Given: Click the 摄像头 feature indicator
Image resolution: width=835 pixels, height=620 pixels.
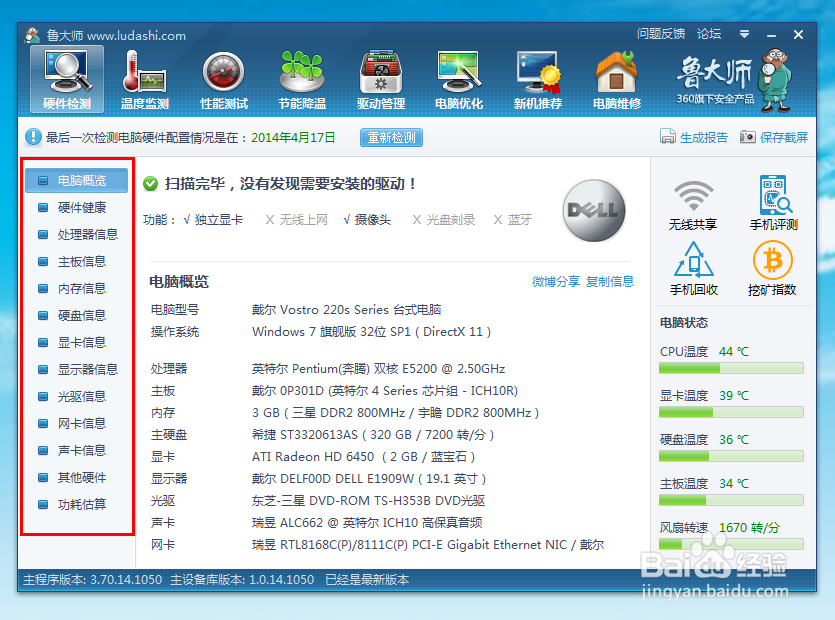Looking at the screenshot, I should click(367, 219).
